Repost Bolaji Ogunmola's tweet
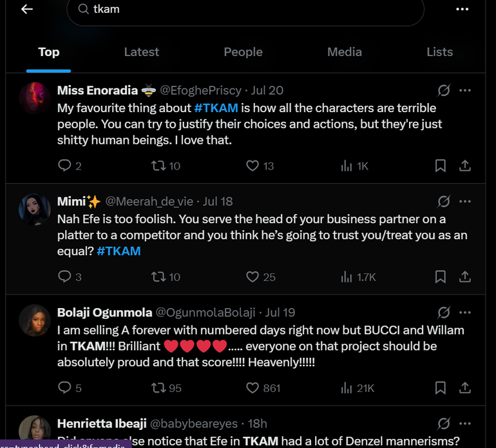The height and width of the screenshot is (448, 496). (158, 387)
